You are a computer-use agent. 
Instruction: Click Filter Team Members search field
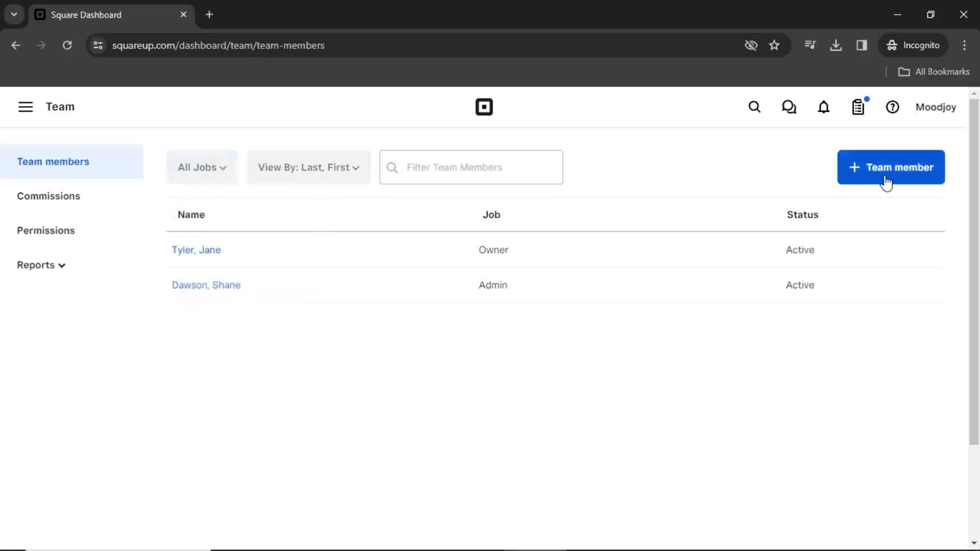(471, 167)
